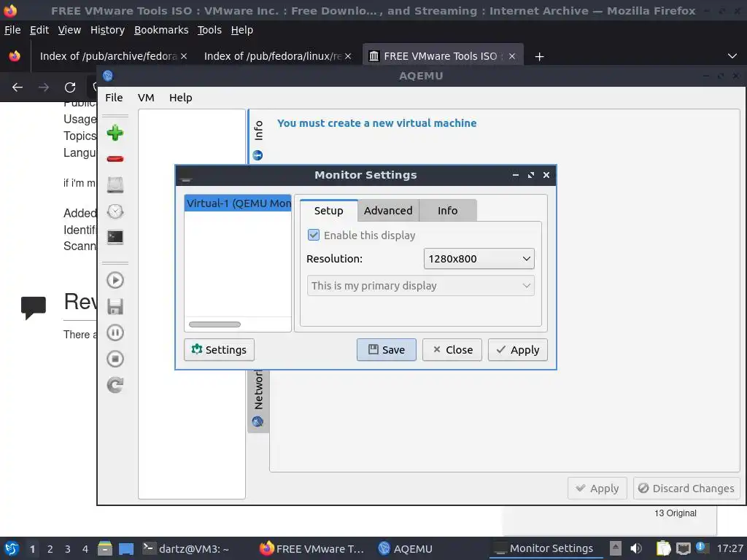The width and height of the screenshot is (747, 560).
Task: Click the reset VM arrow icon
Action: [x=115, y=385]
